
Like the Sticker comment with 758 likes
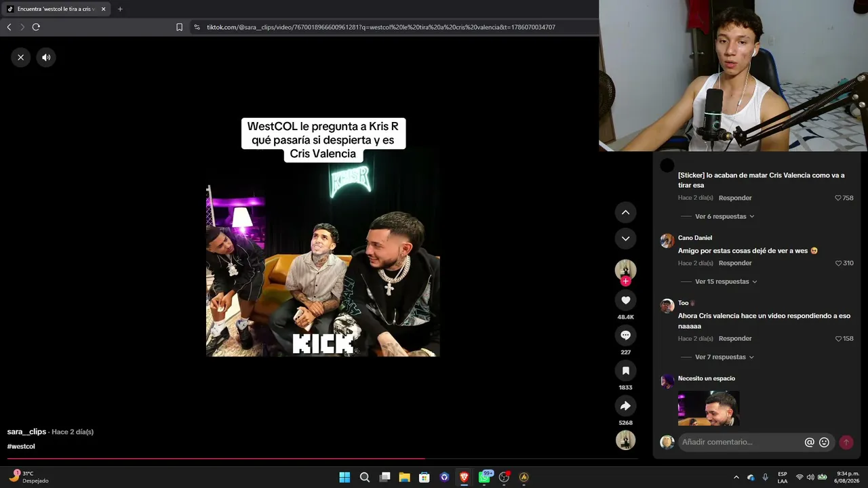(x=839, y=198)
